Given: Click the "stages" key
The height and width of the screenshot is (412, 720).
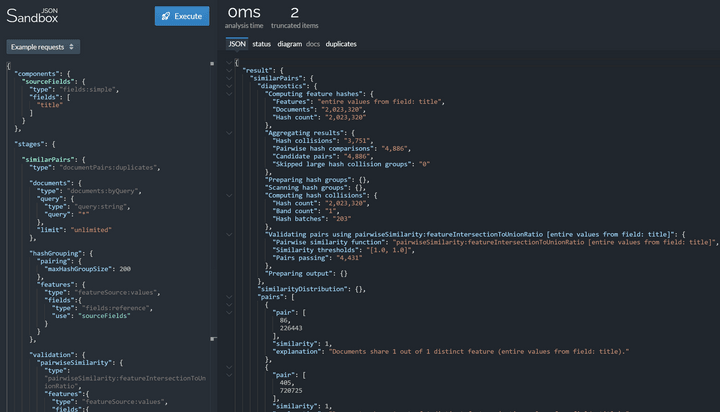Looking at the screenshot, I should point(28,144).
